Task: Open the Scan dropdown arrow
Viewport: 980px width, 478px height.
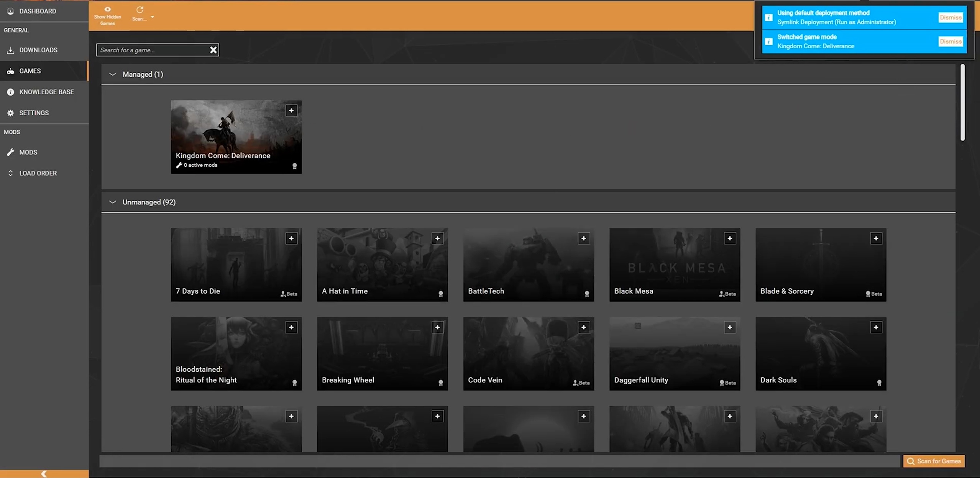Action: pos(152,17)
